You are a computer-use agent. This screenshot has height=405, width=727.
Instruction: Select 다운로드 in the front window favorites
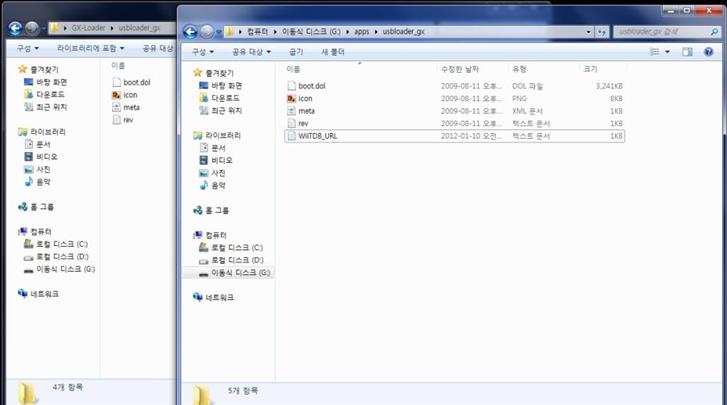click(x=223, y=98)
